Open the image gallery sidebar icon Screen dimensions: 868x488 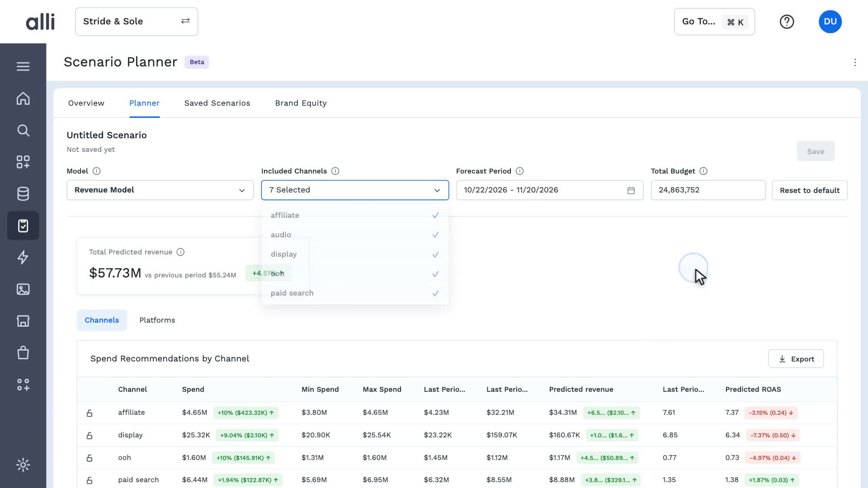point(23,289)
